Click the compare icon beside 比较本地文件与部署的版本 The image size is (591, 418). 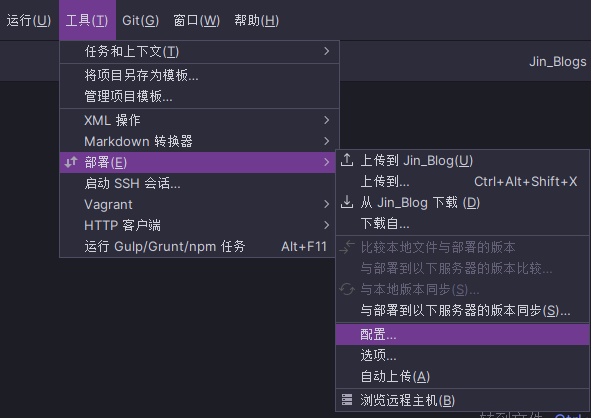(x=347, y=247)
